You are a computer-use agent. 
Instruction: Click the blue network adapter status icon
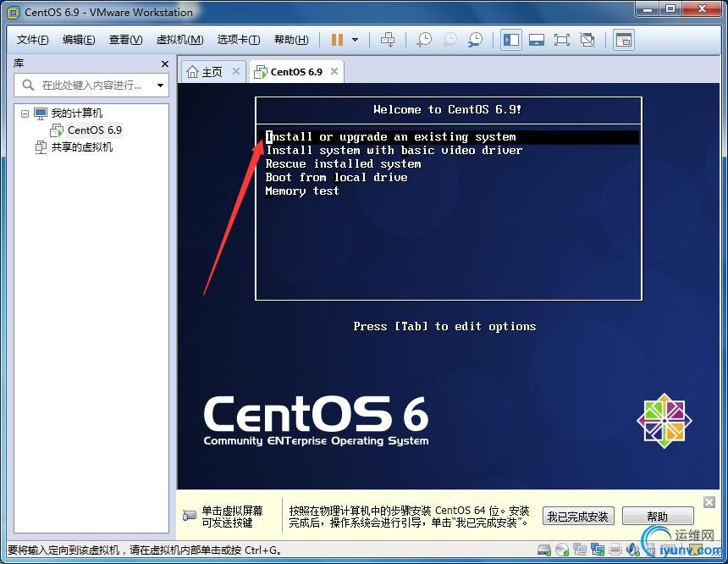coord(598,550)
